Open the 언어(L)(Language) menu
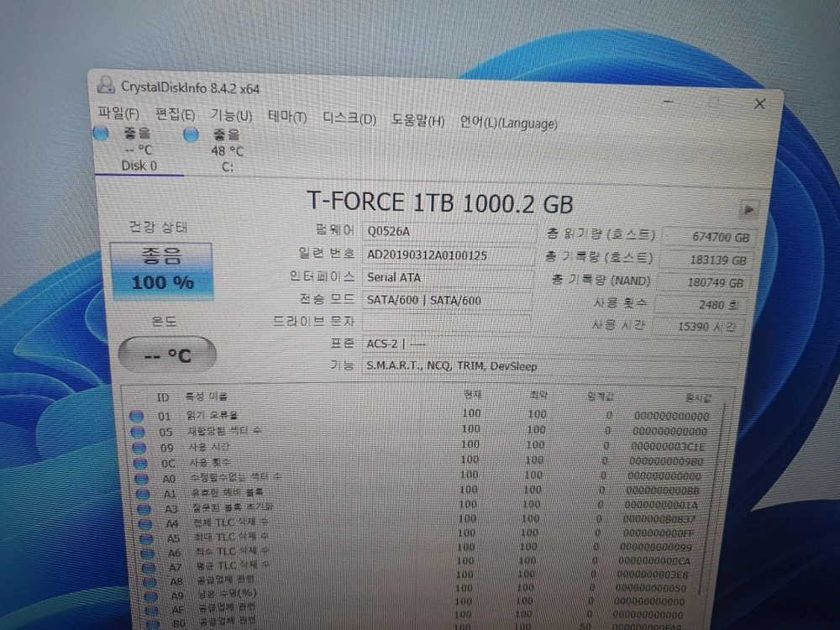Viewport: 840px width, 630px height. 508,123
